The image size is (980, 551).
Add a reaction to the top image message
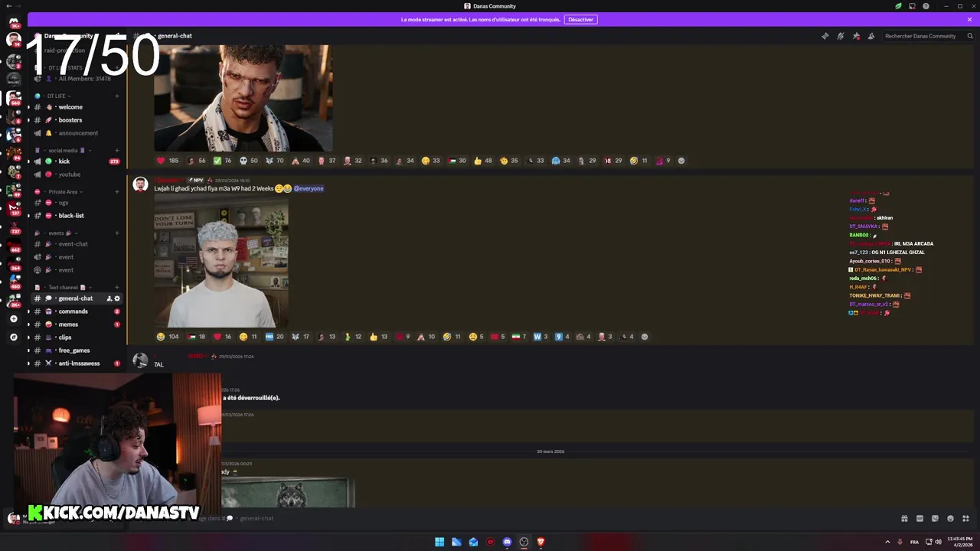pos(681,161)
